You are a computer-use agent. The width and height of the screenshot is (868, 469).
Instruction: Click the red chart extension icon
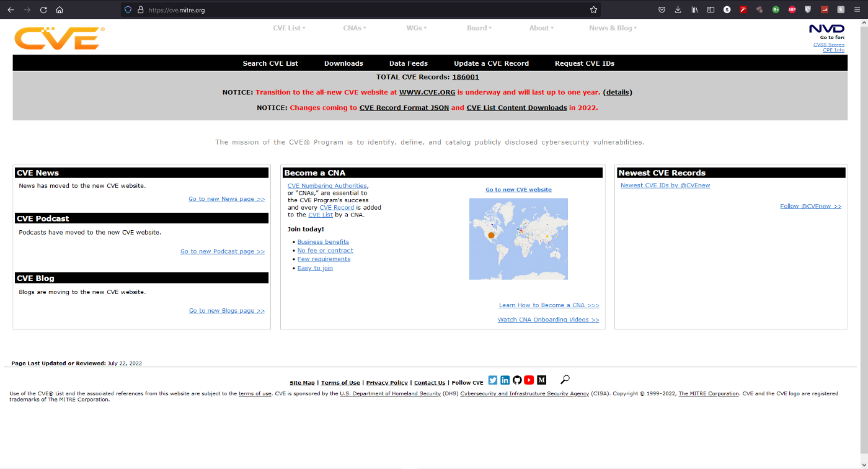(825, 10)
